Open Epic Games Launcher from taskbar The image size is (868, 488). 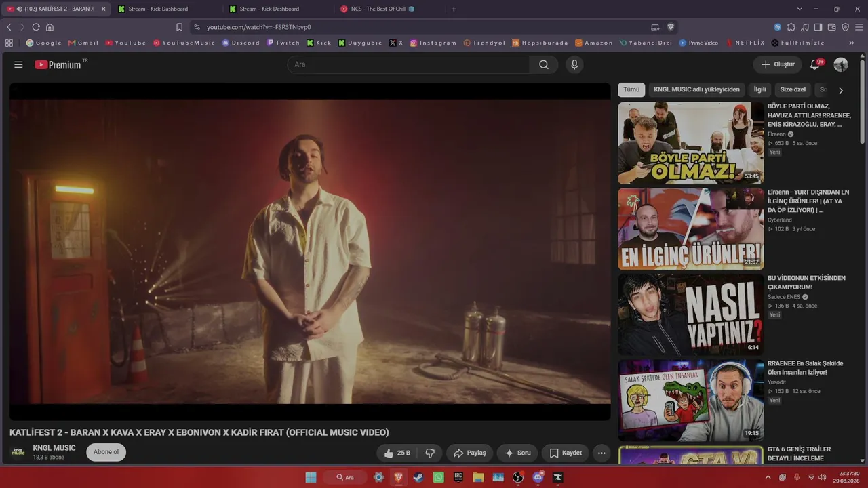pyautogui.click(x=458, y=477)
